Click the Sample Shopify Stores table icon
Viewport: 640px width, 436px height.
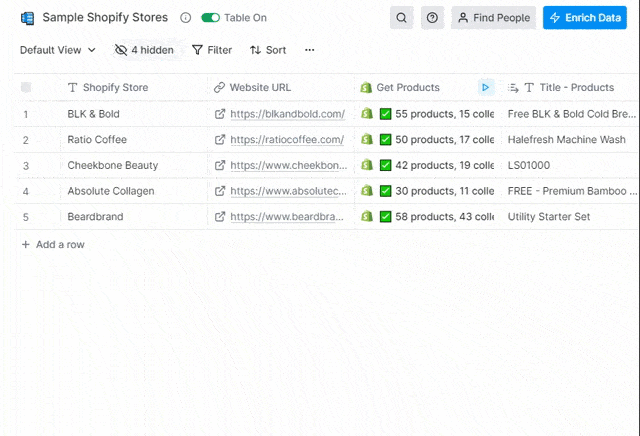(27, 18)
